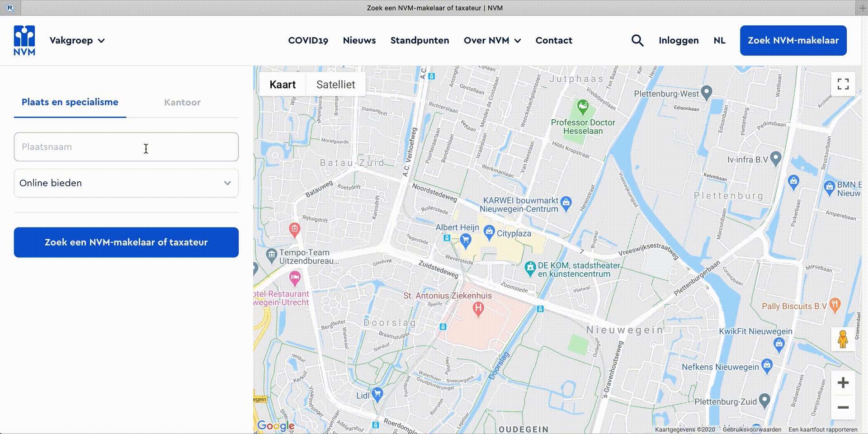Click the Nieuwegein map label
The image size is (868, 434).
coord(625,330)
